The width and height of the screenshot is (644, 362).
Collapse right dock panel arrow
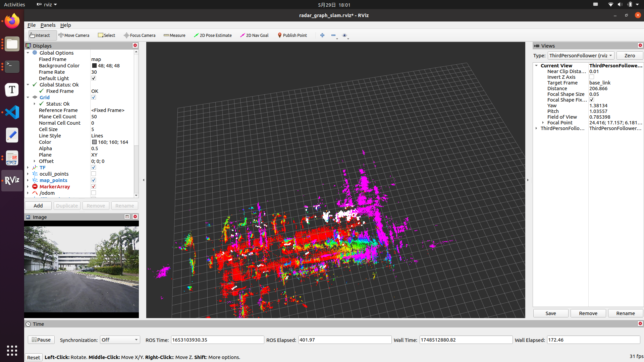528,180
